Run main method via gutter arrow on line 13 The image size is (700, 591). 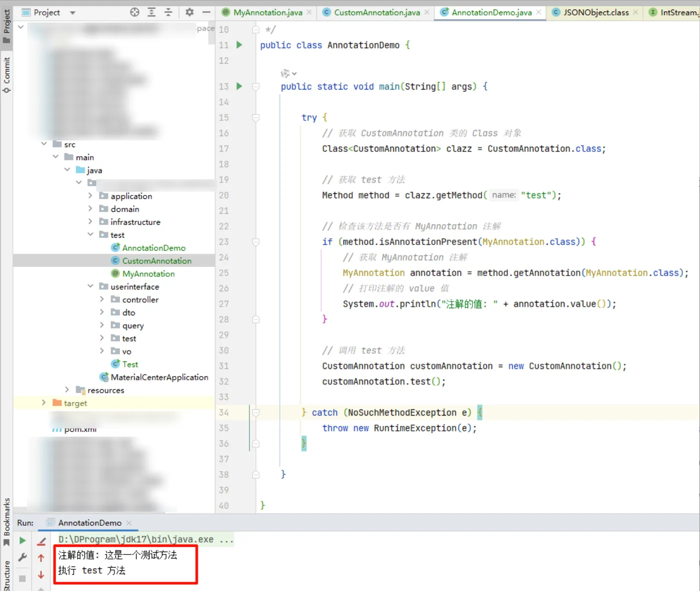tap(239, 86)
